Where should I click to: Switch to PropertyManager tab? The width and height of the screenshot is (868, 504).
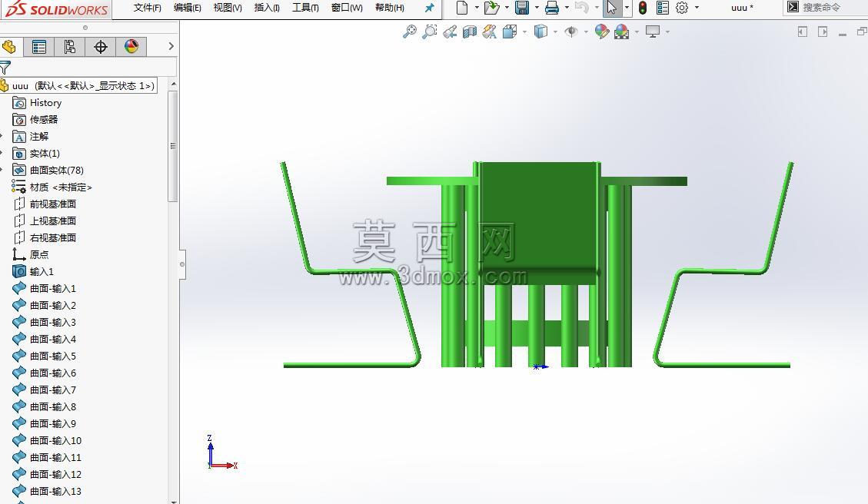point(38,47)
